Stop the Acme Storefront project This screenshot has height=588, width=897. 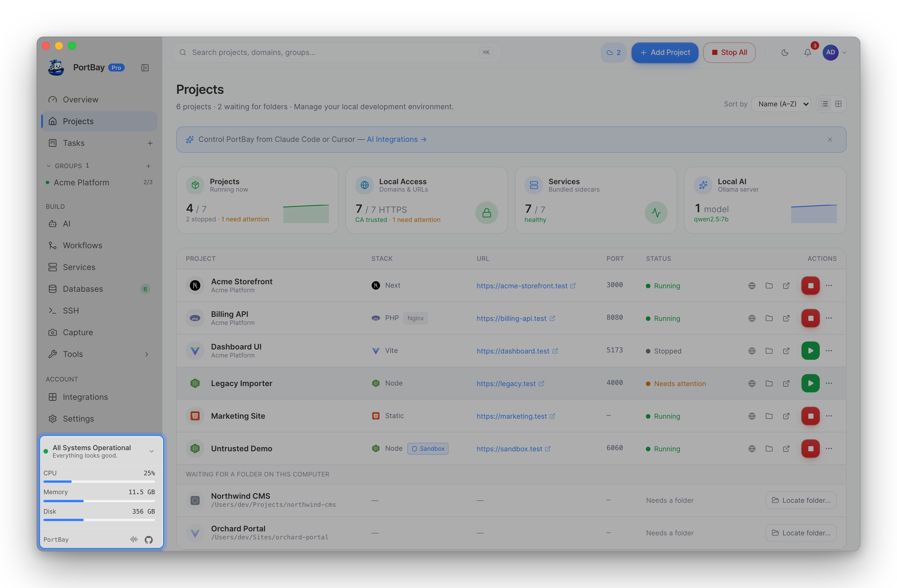(x=810, y=286)
